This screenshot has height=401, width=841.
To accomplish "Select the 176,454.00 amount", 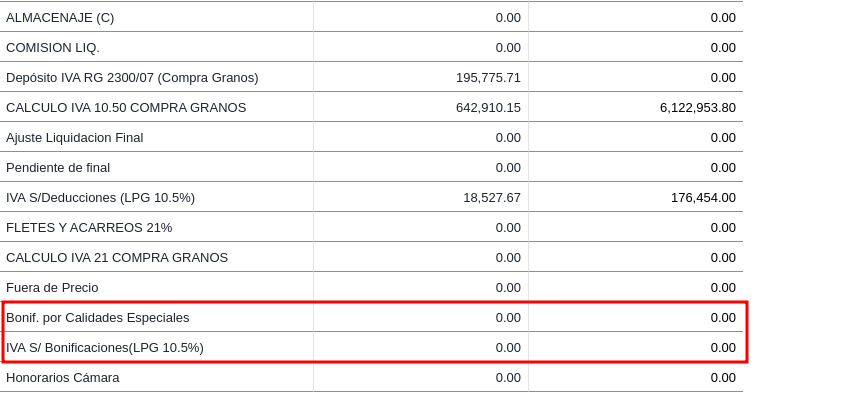I will point(703,197).
